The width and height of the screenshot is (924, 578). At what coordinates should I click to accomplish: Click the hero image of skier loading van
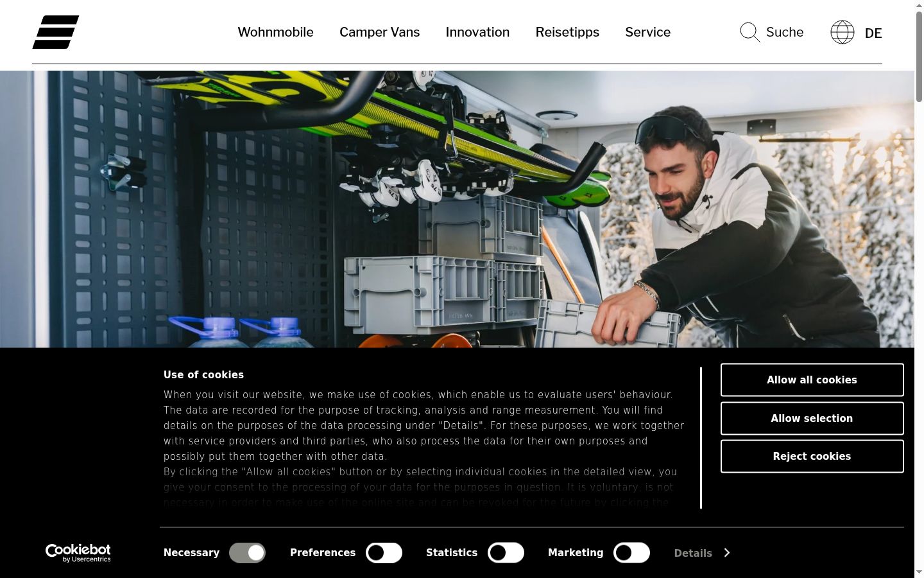click(x=457, y=209)
